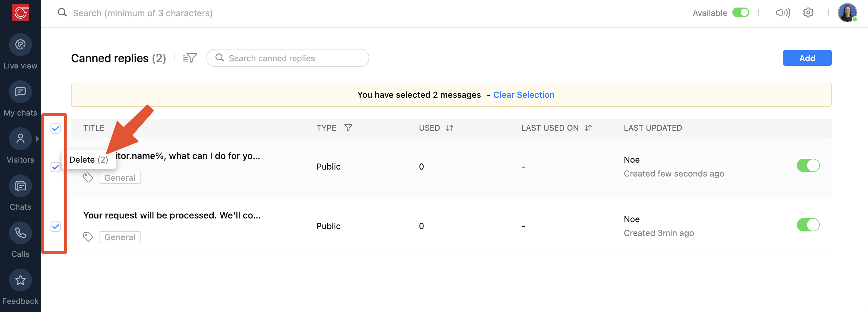The image size is (868, 312).
Task: Uncheck the select-all checkbox in header
Action: coord(55,128)
